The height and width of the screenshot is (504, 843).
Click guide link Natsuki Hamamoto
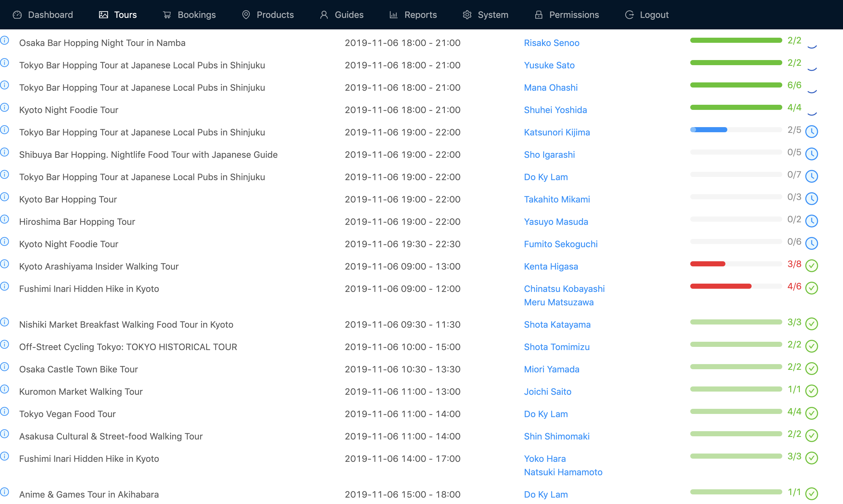[563, 472]
